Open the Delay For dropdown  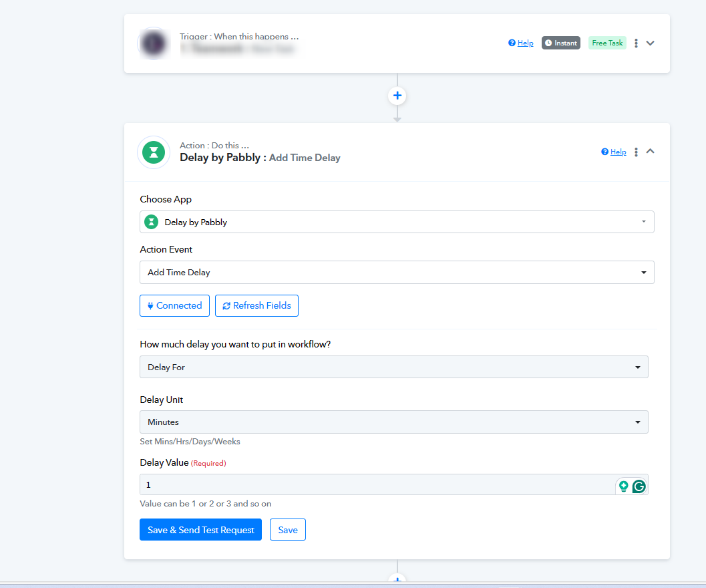click(394, 367)
